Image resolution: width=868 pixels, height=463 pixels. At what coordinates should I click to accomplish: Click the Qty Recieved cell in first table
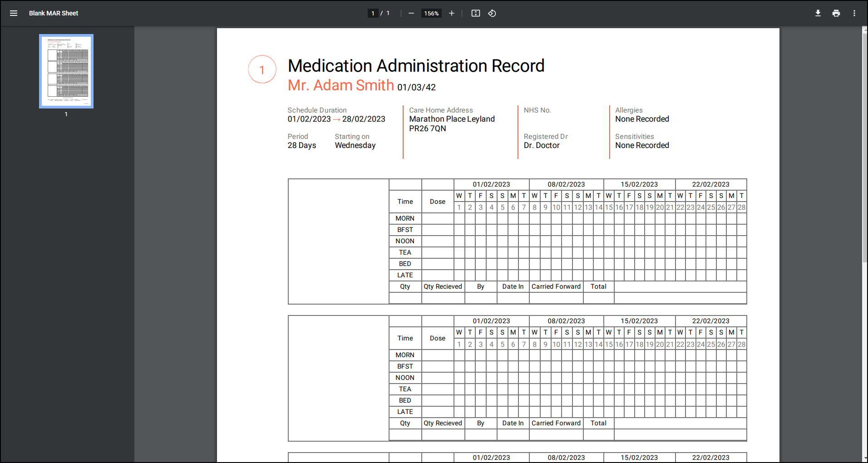pos(443,286)
